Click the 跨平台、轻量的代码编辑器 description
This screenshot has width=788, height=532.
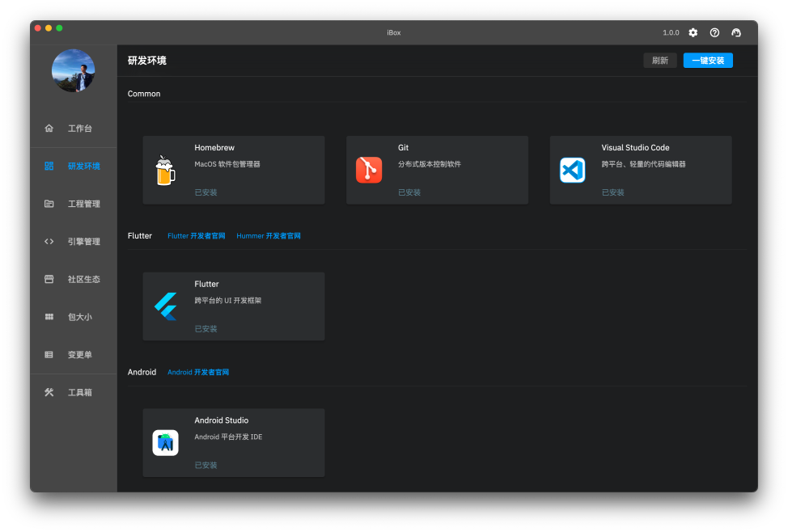tap(643, 164)
